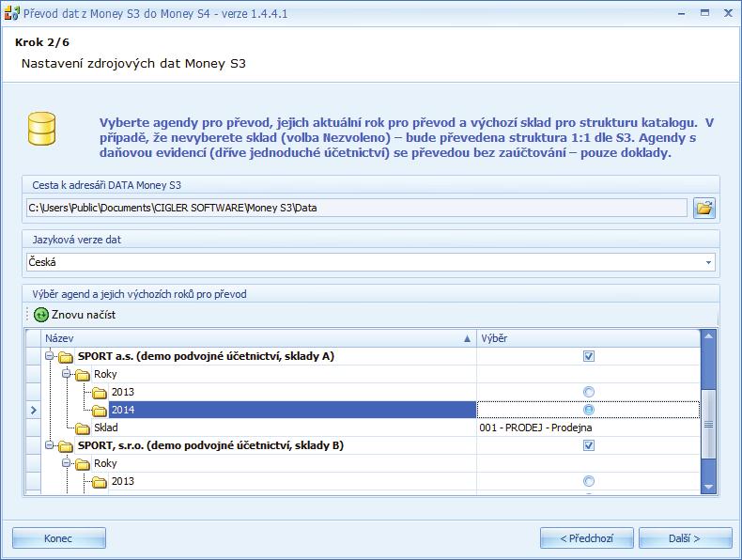
Task: Click folder icon of selected 2014 row
Action: (x=100, y=411)
